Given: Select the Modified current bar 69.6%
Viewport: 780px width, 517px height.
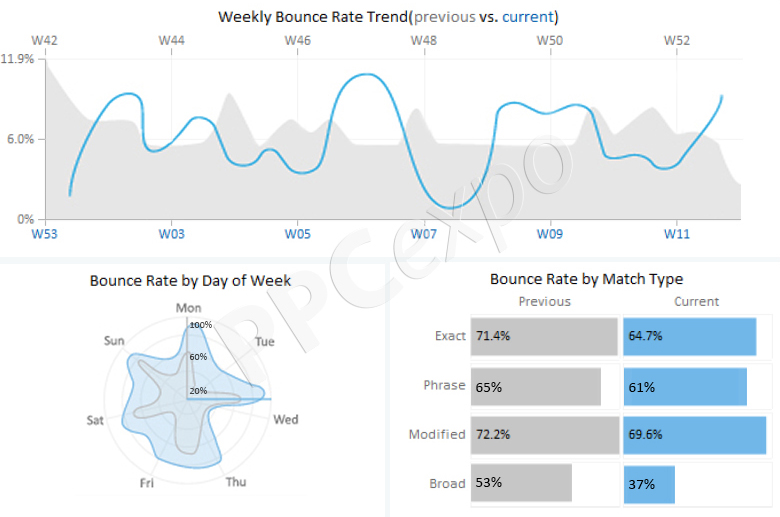Looking at the screenshot, I should [695, 435].
